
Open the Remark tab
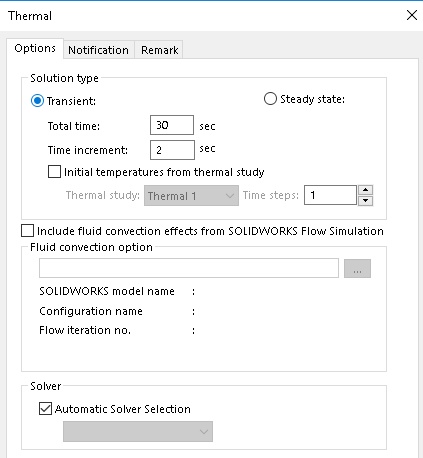pyautogui.click(x=159, y=50)
